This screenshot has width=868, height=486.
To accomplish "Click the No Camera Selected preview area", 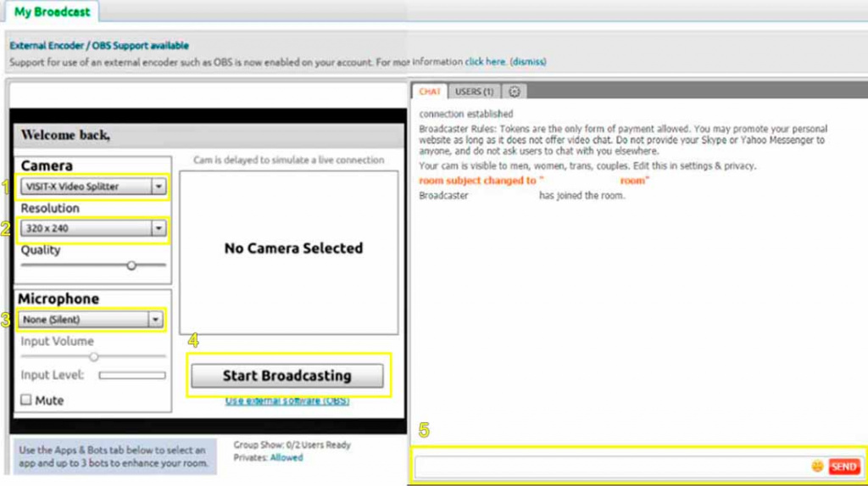I will (x=288, y=253).
